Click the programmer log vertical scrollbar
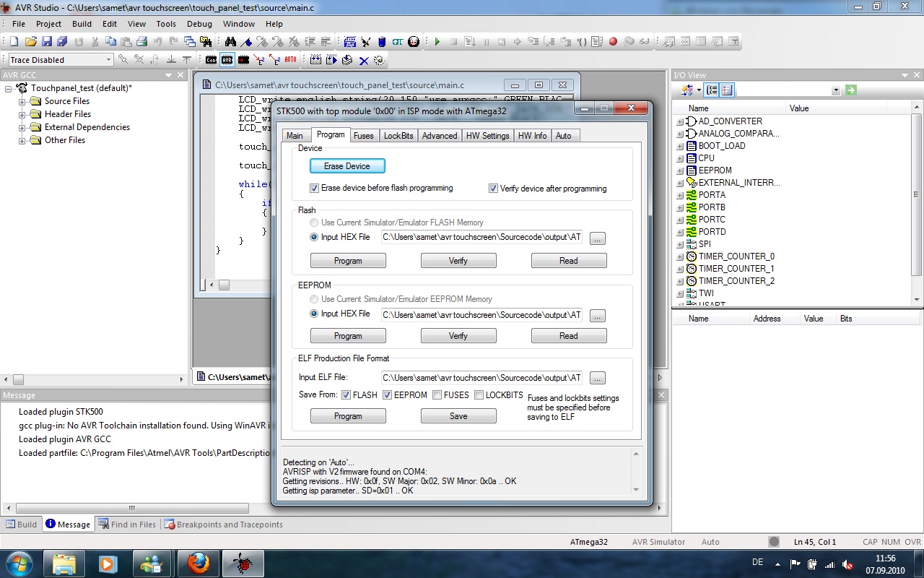The width and height of the screenshot is (924, 578). (636, 472)
